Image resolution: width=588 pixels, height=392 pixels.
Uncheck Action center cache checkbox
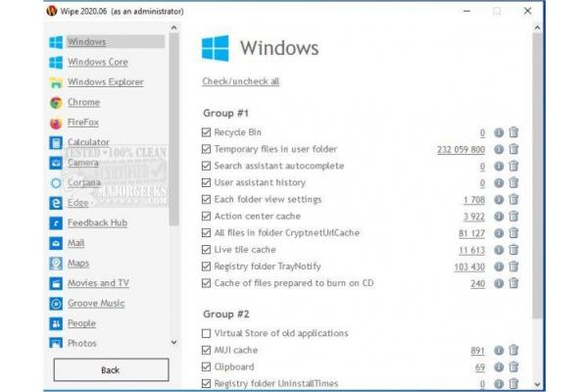pyautogui.click(x=206, y=216)
